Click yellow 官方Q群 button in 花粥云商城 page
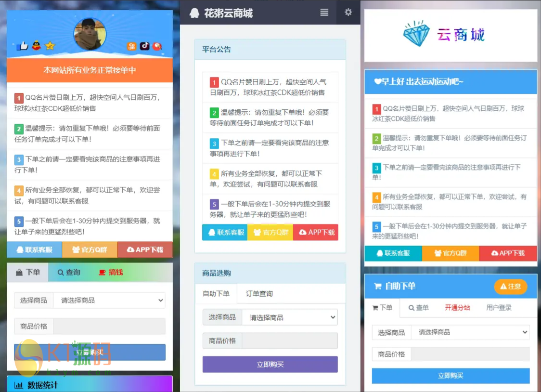The height and width of the screenshot is (392, 541). click(270, 232)
